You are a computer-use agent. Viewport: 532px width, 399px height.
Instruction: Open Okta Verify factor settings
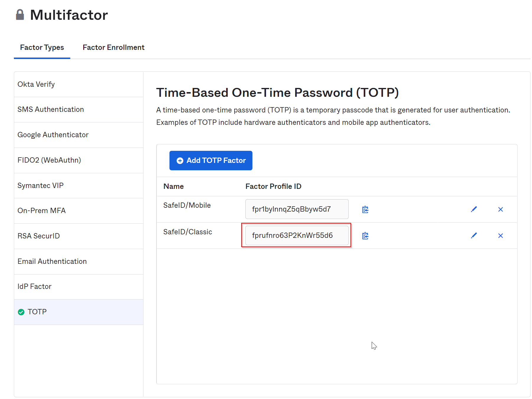tap(36, 84)
